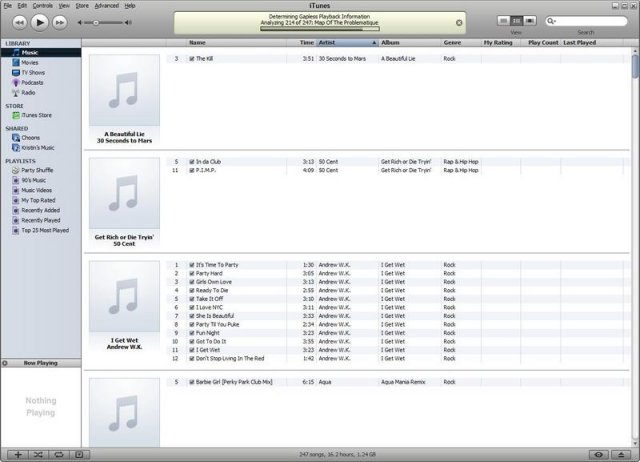This screenshot has width=640, height=462.
Task: Click the eject disc button
Action: tap(621, 455)
